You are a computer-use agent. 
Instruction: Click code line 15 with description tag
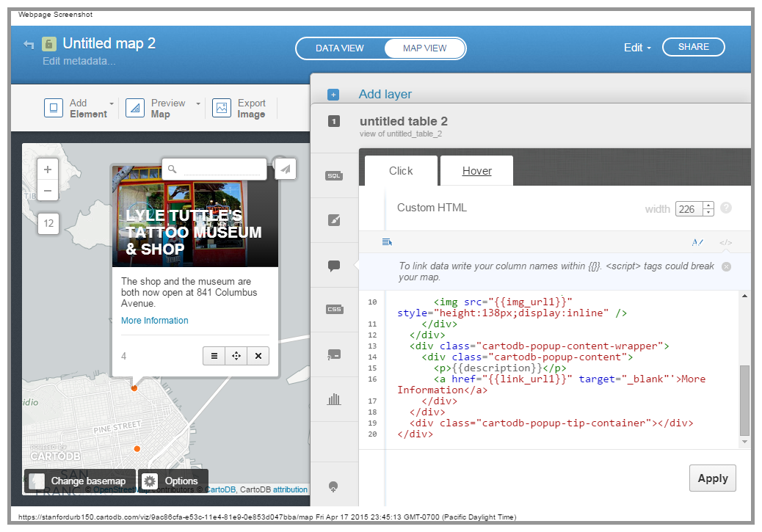500,368
